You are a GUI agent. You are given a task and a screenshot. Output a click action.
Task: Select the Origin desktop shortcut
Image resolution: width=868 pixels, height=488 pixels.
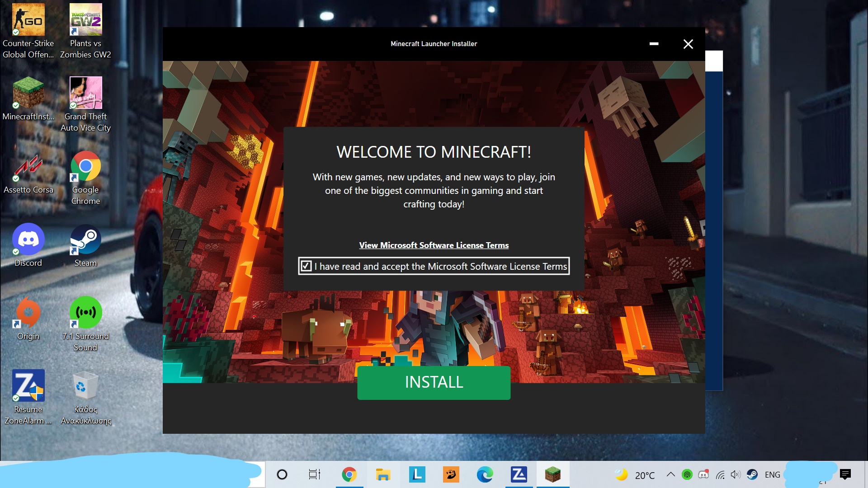28,313
